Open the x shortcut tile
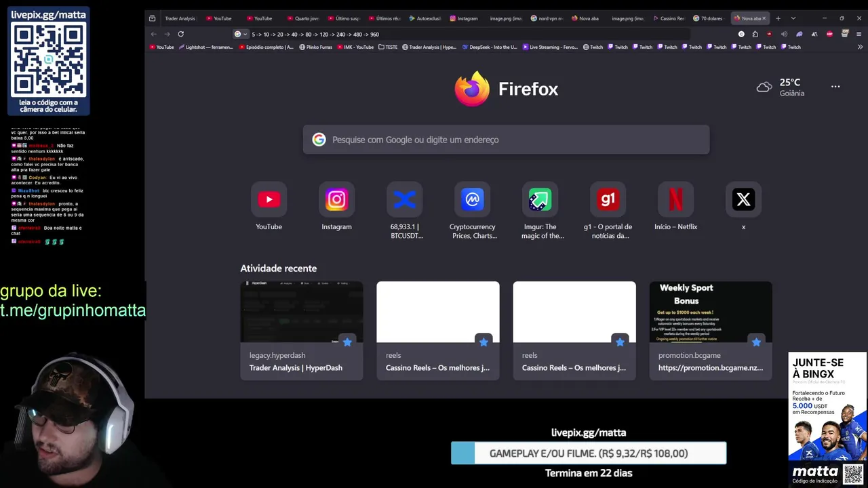Image resolution: width=868 pixels, height=488 pixels. [x=743, y=207]
